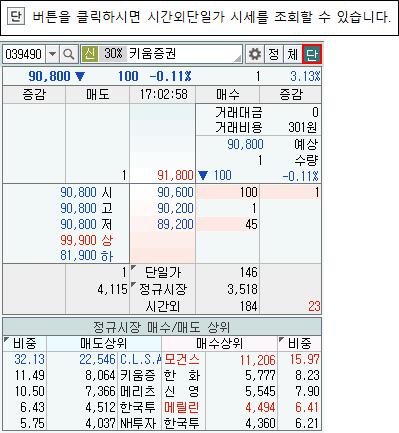Click the 매수 column header
Screen dimensions: 399x433
click(x=228, y=95)
